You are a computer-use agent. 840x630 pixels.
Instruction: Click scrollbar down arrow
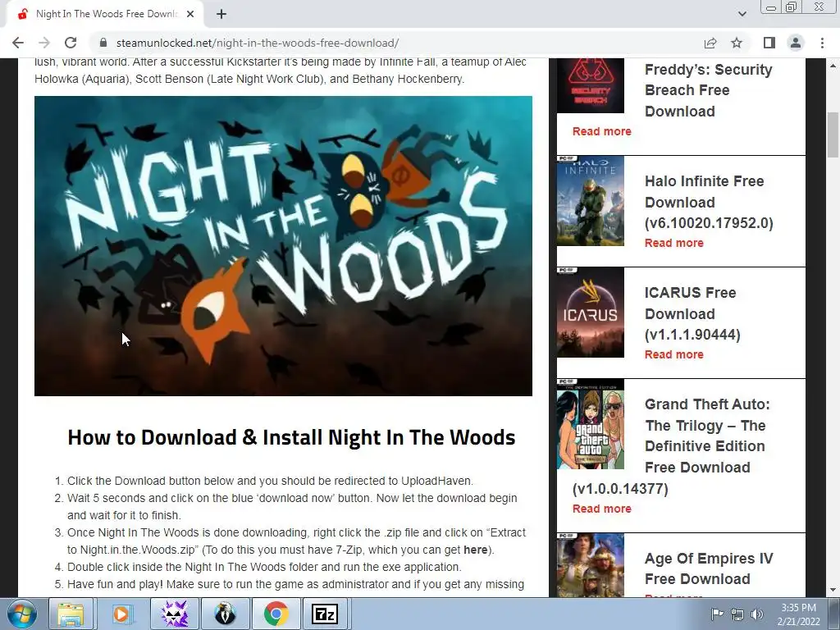click(833, 591)
